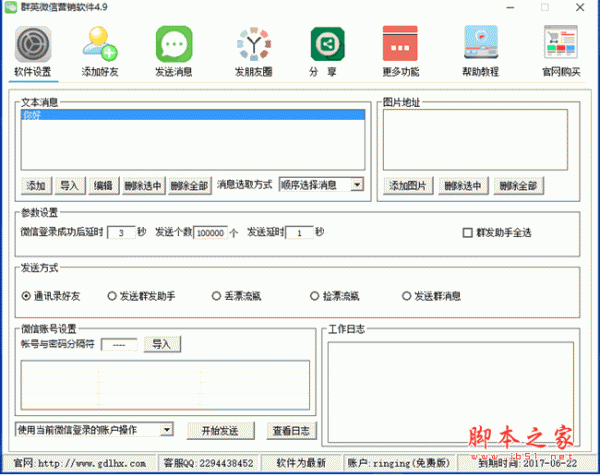600x476 pixels.
Task: Click the 工作日志 log area
Action: click(x=451, y=393)
